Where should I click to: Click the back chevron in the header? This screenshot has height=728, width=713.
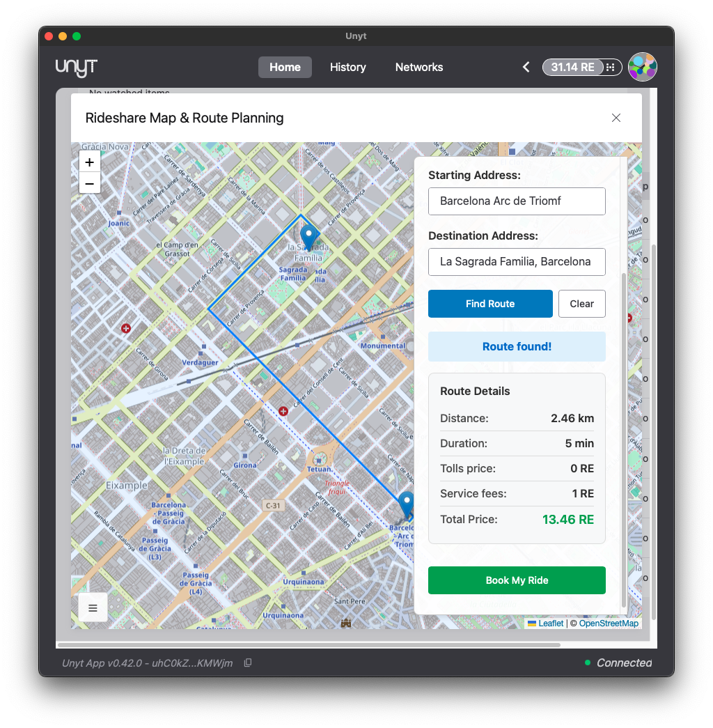click(526, 67)
